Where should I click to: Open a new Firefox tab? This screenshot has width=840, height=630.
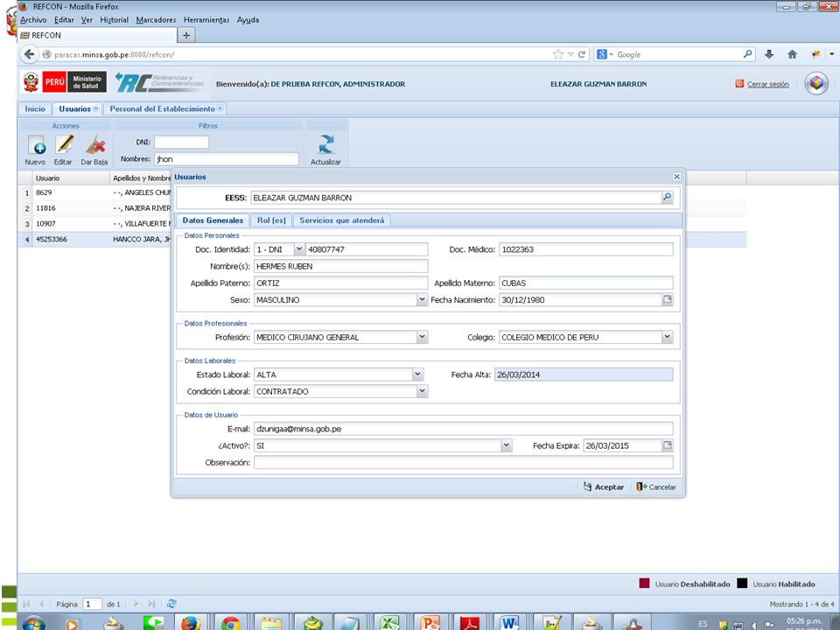(x=186, y=35)
